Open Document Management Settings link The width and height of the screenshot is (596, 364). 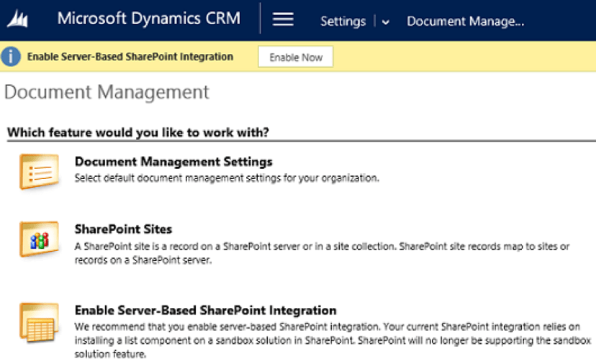(x=173, y=161)
